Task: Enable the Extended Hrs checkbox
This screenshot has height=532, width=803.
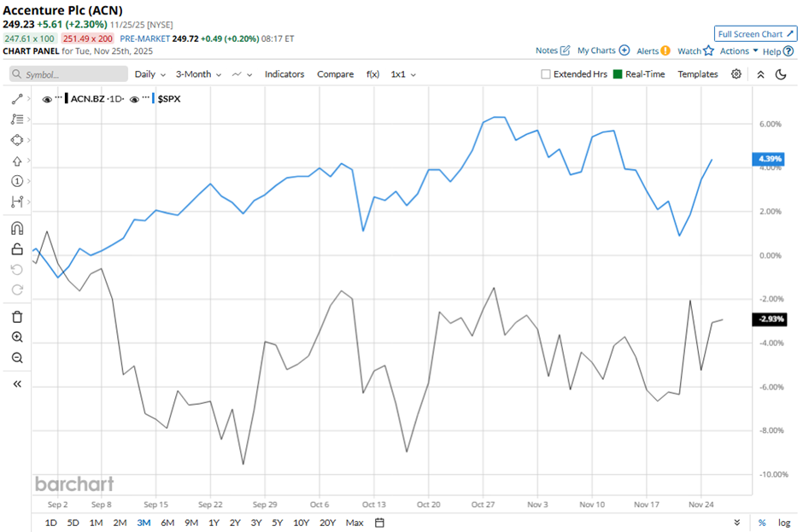Action: [546, 74]
